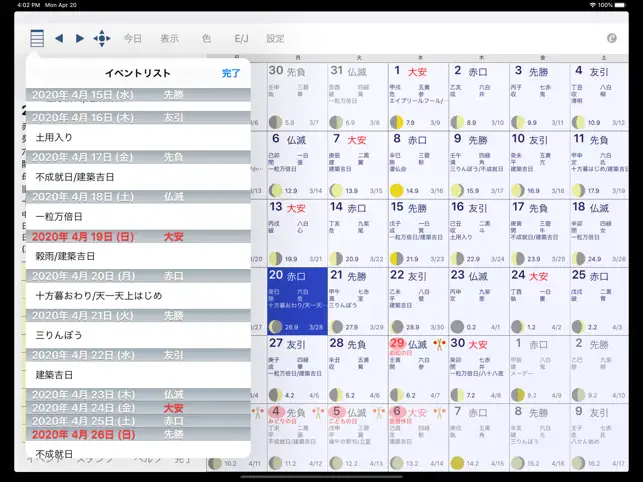Screen dimensions: 643x482
Task: Tap the four-way navigation icon
Action: click(x=102, y=39)
